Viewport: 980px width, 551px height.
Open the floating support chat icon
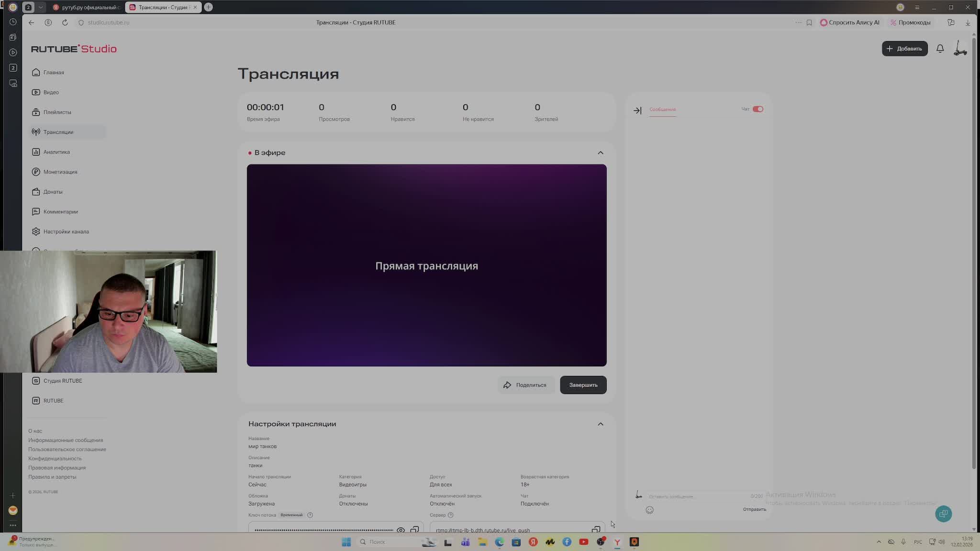943,514
